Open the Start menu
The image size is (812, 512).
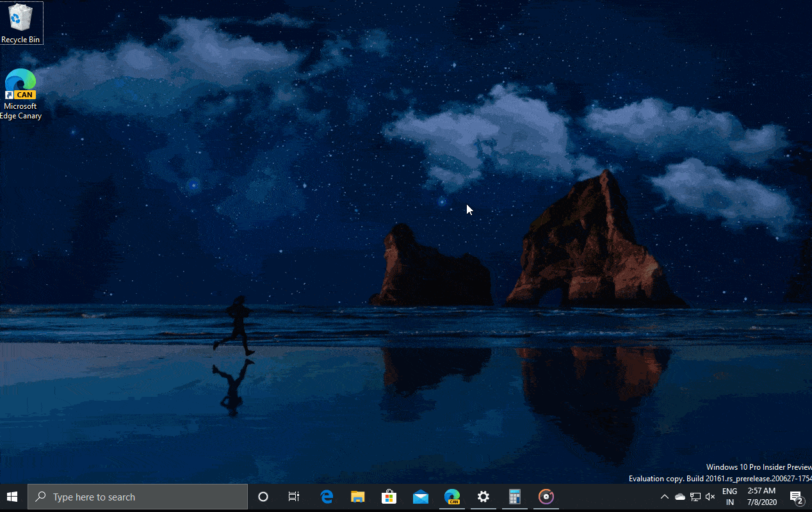(12, 497)
